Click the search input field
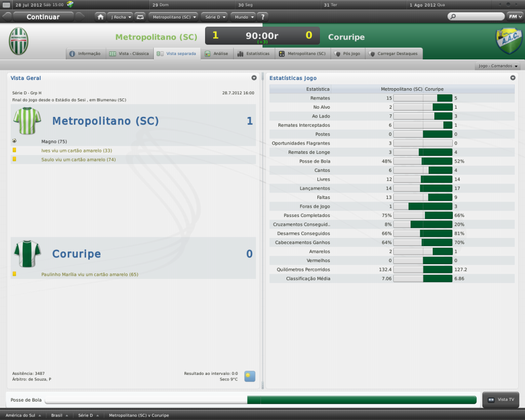Screen dimensions: 525x420 tap(476, 17)
